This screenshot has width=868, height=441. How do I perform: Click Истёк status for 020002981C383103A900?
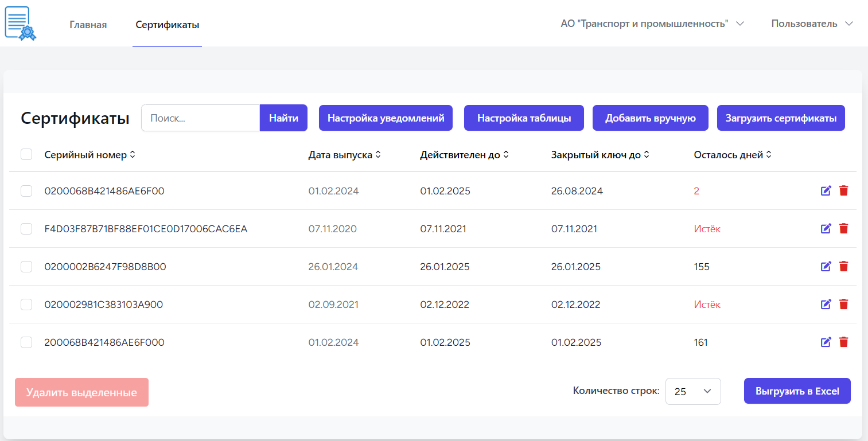point(707,305)
